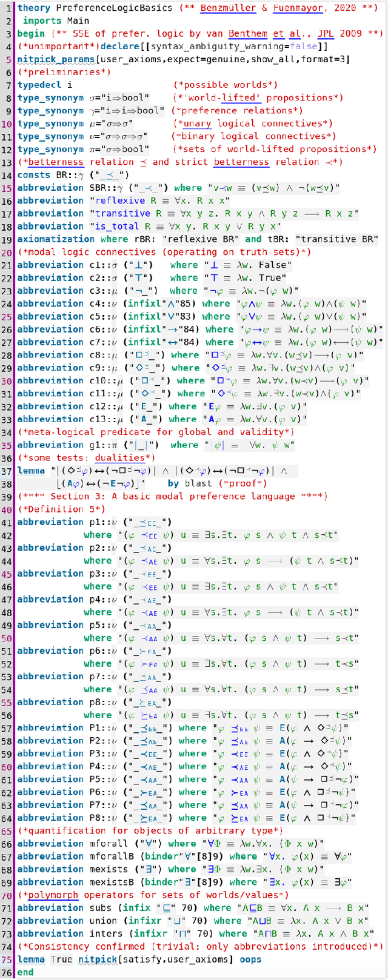The width and height of the screenshot is (388, 980).
Task: Click the underlined word dualities in comment
Action: coord(128,458)
